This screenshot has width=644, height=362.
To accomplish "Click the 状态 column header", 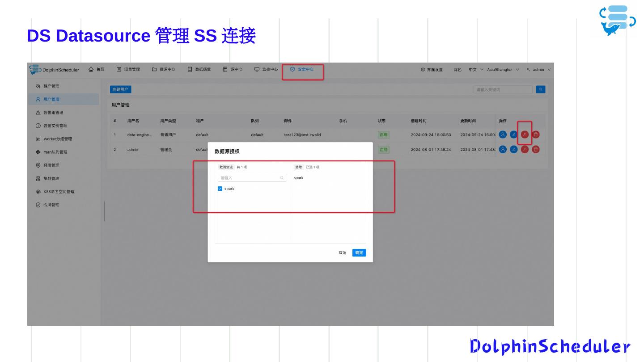I will click(382, 121).
